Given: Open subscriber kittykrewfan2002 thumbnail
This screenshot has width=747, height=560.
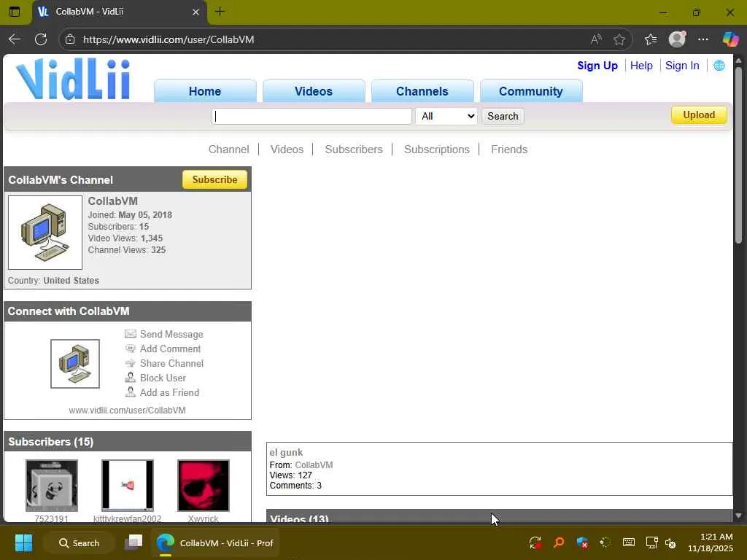Looking at the screenshot, I should click(127, 485).
